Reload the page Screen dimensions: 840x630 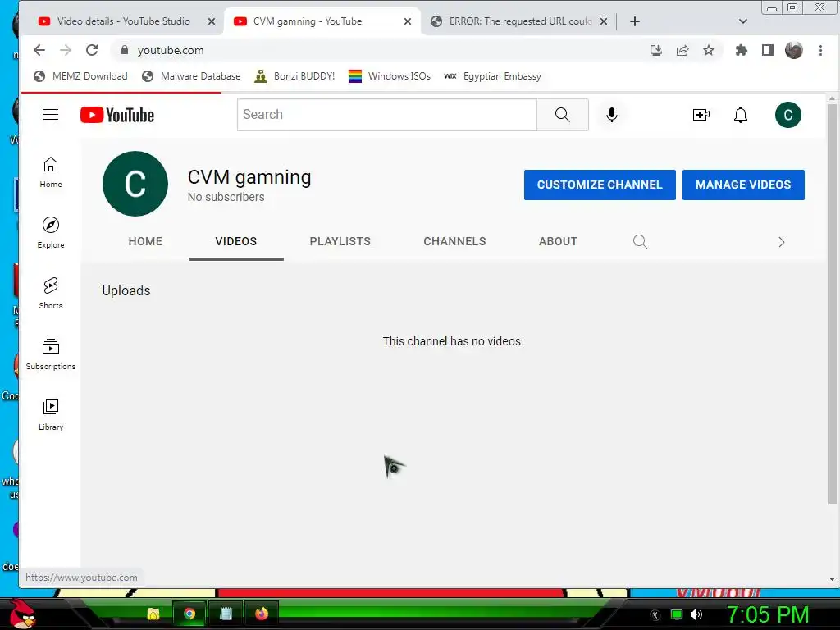(x=92, y=50)
